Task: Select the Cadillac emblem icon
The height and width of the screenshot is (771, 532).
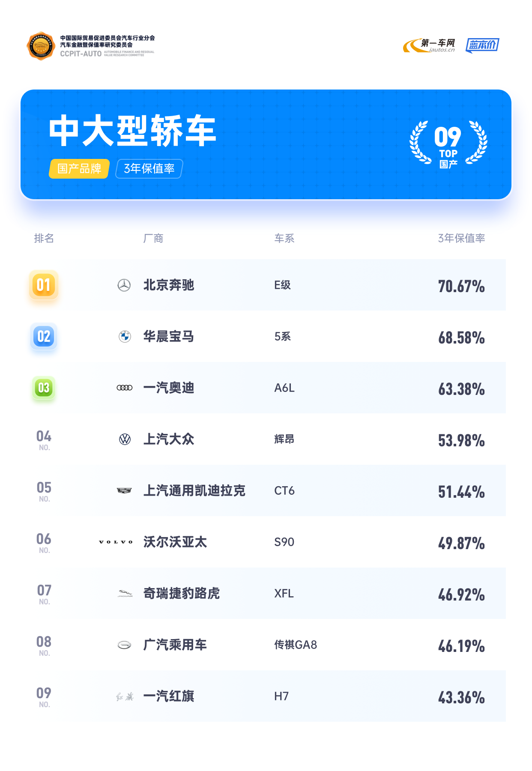Action: point(125,490)
